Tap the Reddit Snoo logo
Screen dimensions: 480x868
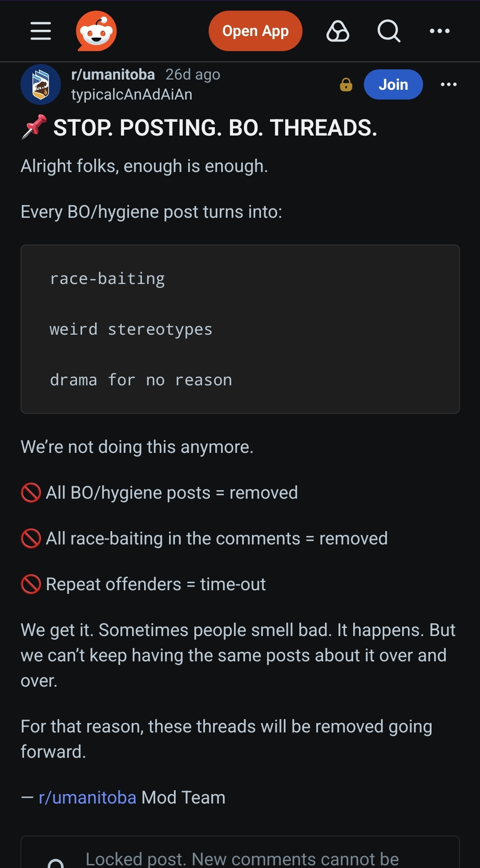[x=96, y=31]
